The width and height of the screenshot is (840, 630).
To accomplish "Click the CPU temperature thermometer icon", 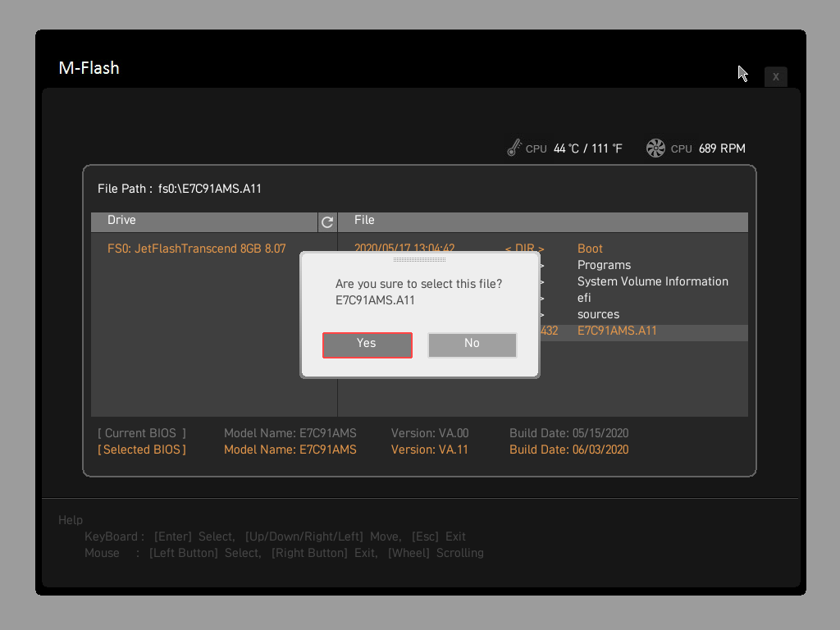I will point(514,148).
